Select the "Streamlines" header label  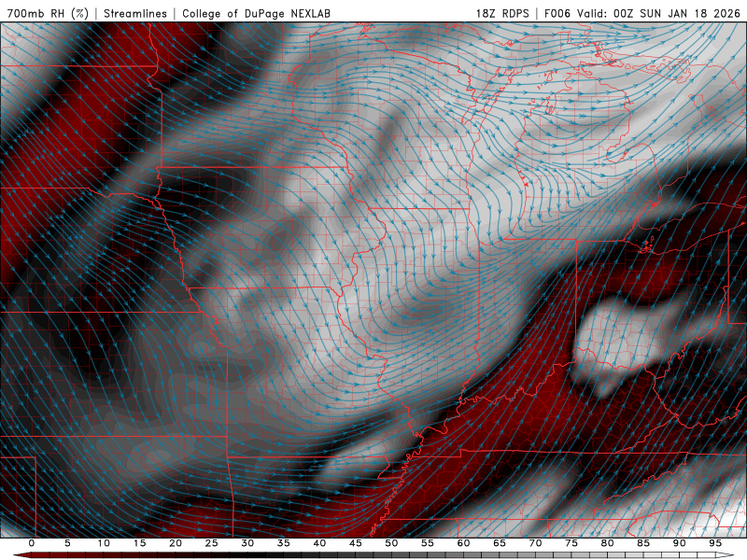[x=135, y=13]
